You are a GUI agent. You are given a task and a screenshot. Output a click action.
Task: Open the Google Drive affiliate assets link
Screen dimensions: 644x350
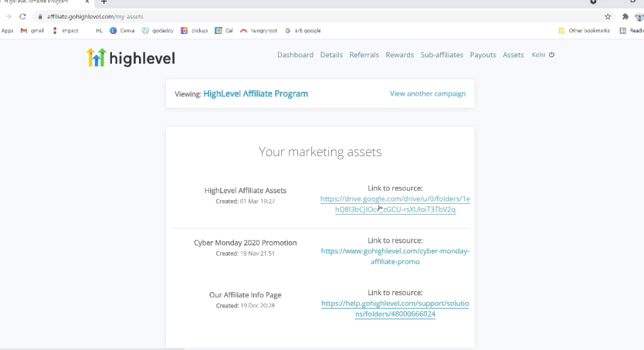click(395, 204)
